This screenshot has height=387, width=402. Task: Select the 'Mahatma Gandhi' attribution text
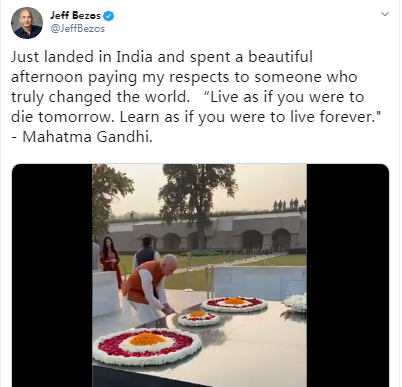tap(87, 137)
